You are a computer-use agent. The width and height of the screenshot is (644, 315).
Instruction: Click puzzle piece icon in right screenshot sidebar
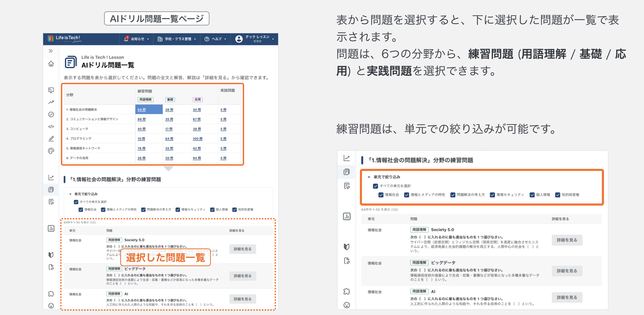click(x=347, y=291)
